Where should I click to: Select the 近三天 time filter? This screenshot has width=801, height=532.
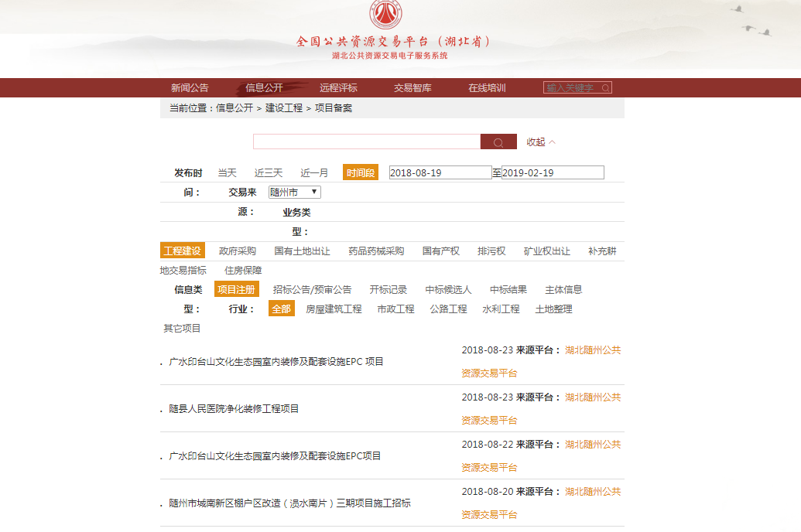[269, 173]
